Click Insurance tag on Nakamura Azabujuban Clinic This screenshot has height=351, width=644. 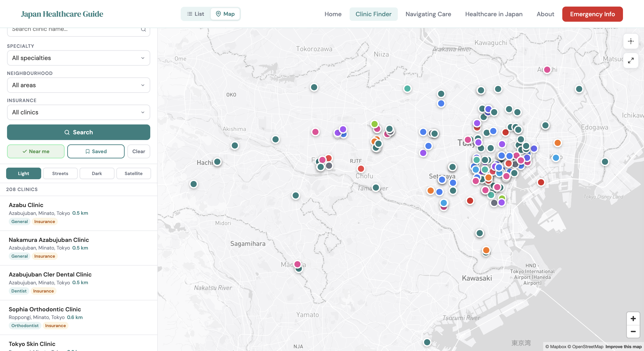[x=44, y=256]
